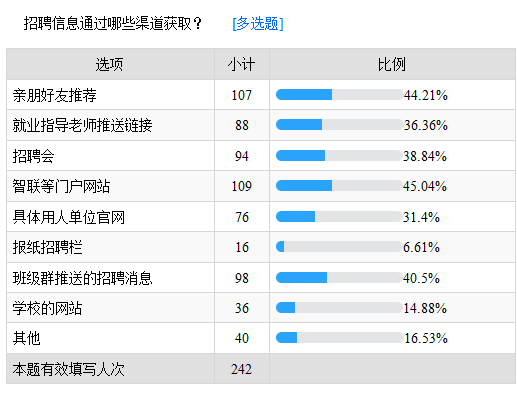517x399 pixels.
Task: Select 班级群推送的招聘消息 option text
Action: tap(82, 278)
